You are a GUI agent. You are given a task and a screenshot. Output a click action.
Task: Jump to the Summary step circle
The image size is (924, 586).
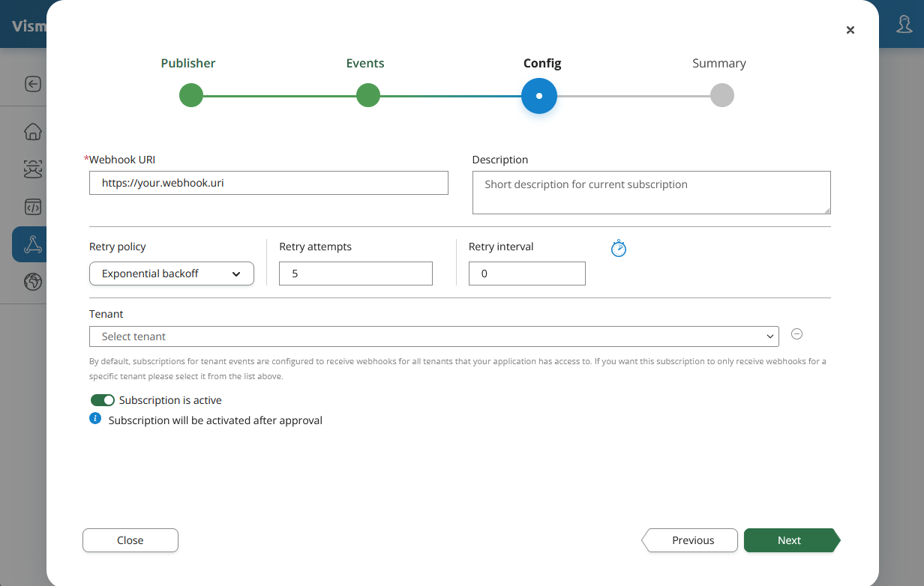pos(721,95)
